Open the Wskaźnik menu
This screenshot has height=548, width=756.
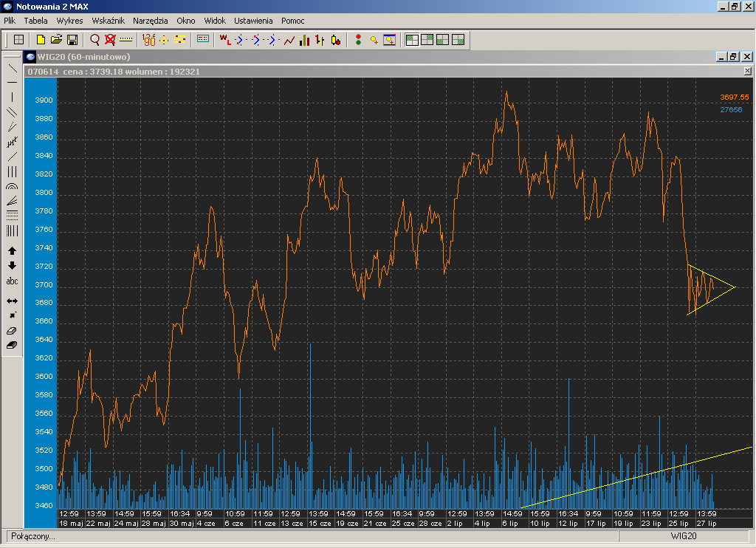[x=108, y=21]
